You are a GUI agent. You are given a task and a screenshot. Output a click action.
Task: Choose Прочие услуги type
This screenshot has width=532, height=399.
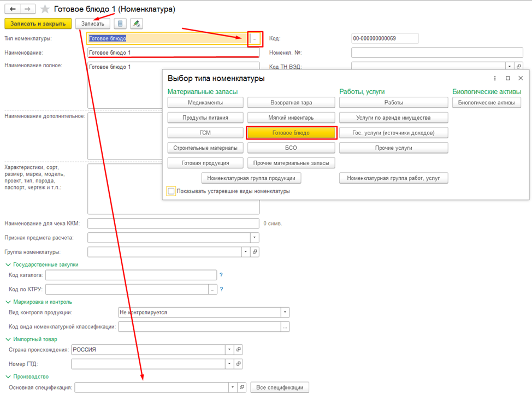(394, 148)
